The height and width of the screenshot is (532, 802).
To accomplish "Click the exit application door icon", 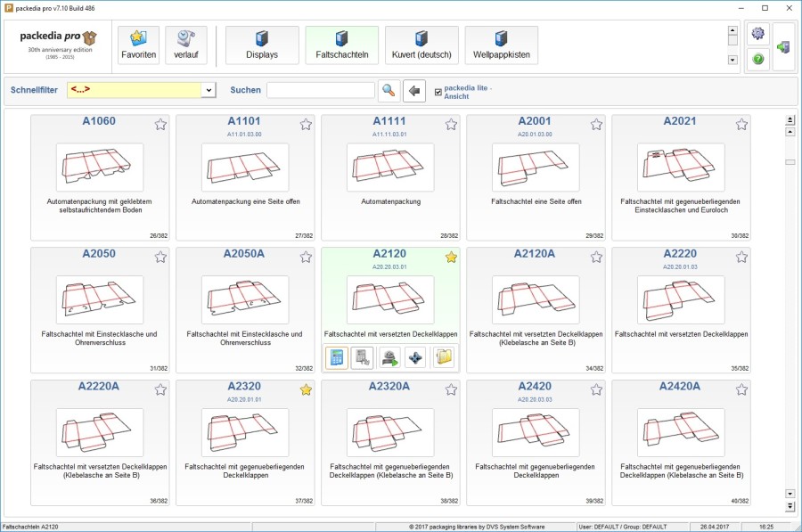I will point(783,47).
